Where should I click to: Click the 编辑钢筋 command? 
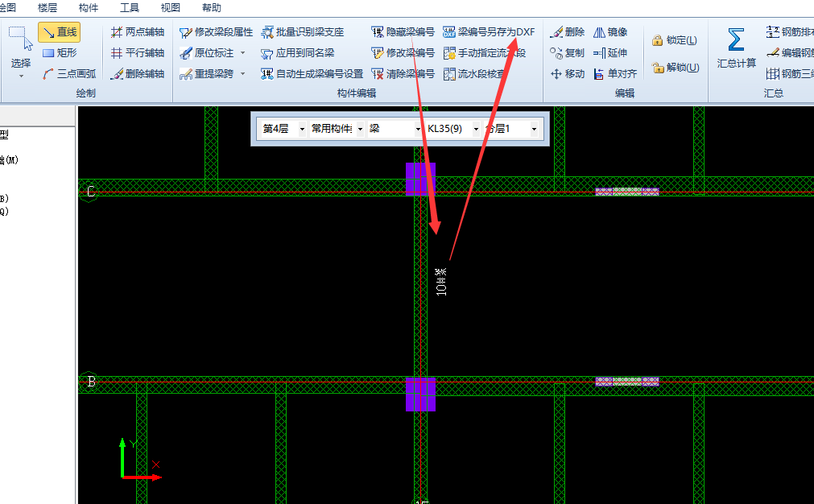coord(790,53)
